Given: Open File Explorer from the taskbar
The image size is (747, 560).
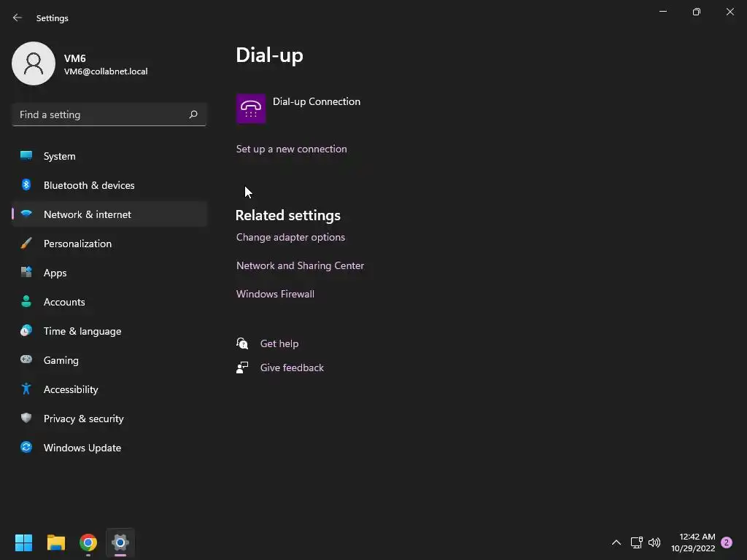Looking at the screenshot, I should pos(56,542).
